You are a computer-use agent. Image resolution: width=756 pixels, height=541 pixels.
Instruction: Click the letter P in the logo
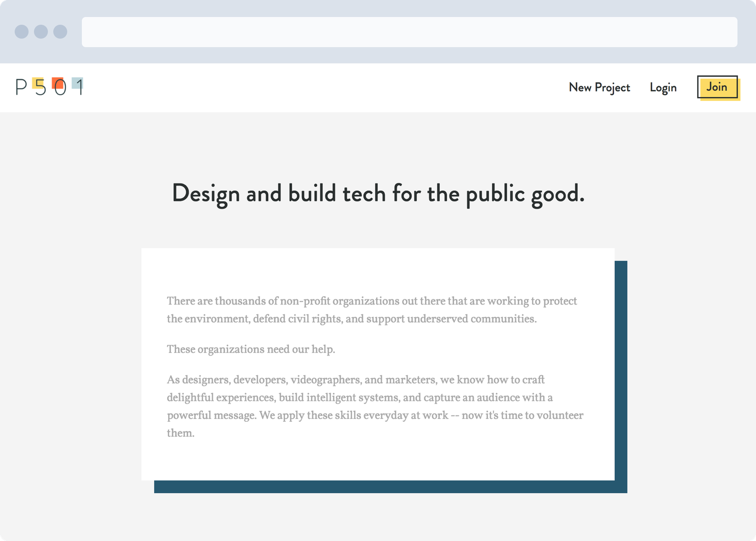pos(21,87)
